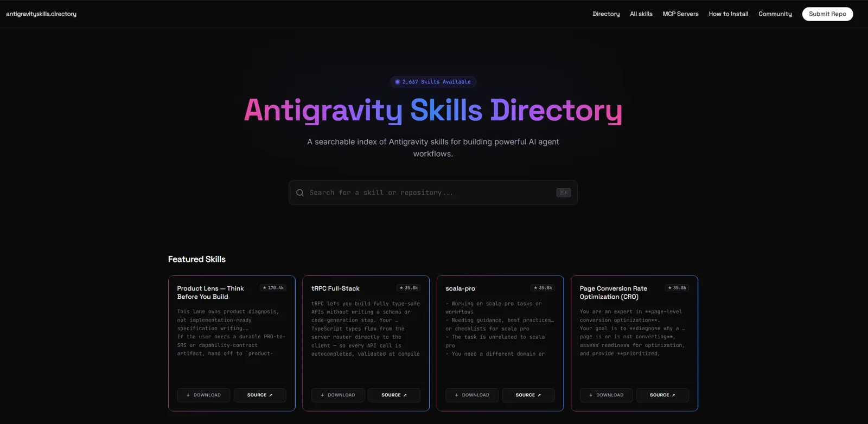Click the 2,637 Skills Available badge
The width and height of the screenshot is (868, 424).
pos(433,82)
